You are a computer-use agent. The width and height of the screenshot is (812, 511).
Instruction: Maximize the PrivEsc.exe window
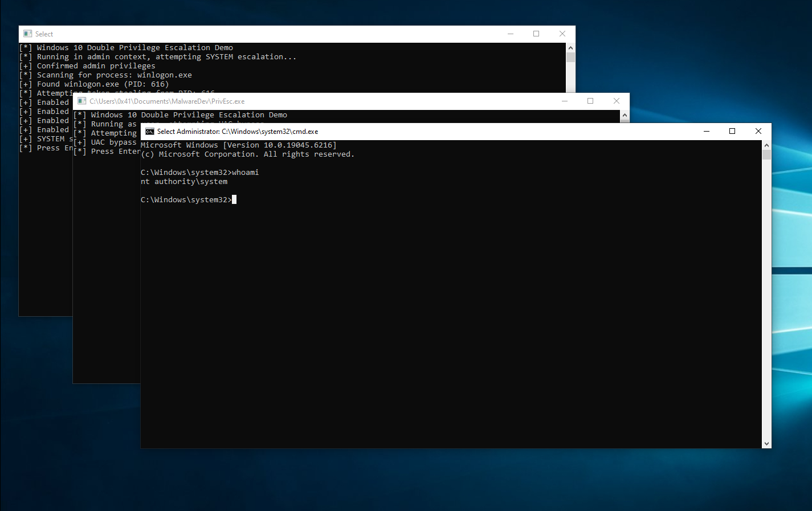point(590,101)
